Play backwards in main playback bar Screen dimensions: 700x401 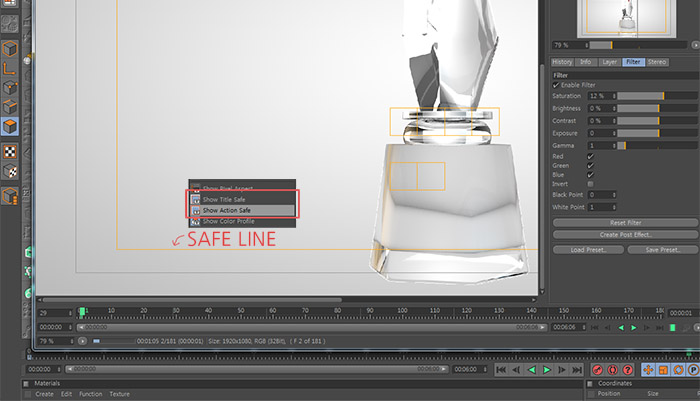[531, 369]
